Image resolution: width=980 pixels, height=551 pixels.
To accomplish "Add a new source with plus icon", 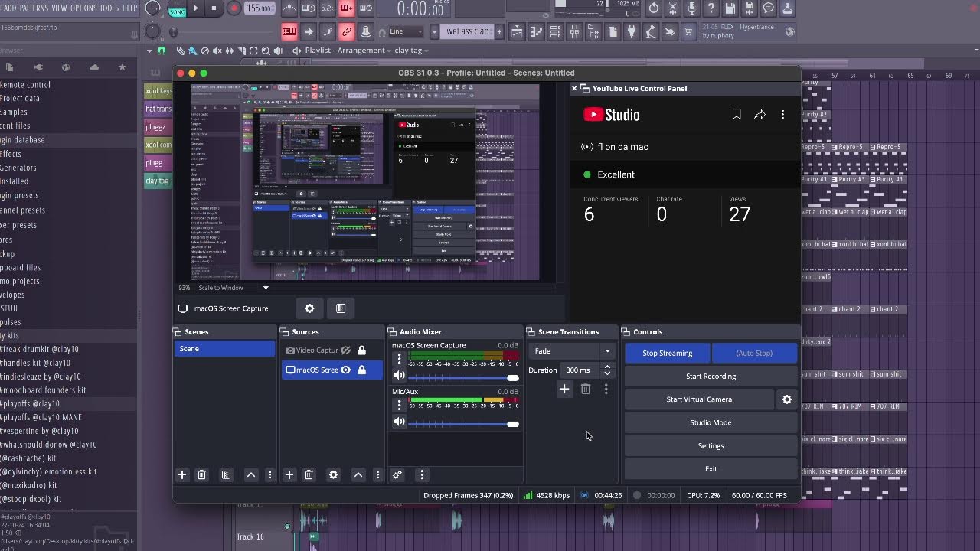I will tap(289, 474).
